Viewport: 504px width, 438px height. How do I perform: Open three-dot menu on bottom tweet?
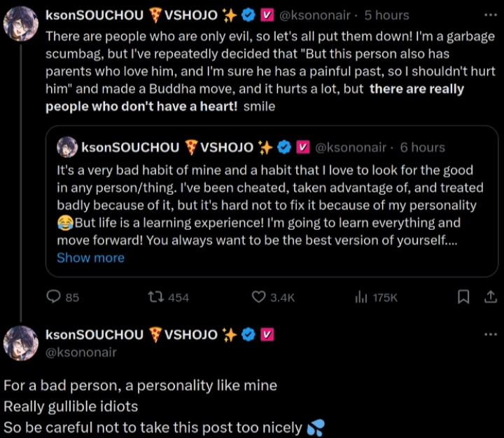pyautogui.click(x=486, y=335)
